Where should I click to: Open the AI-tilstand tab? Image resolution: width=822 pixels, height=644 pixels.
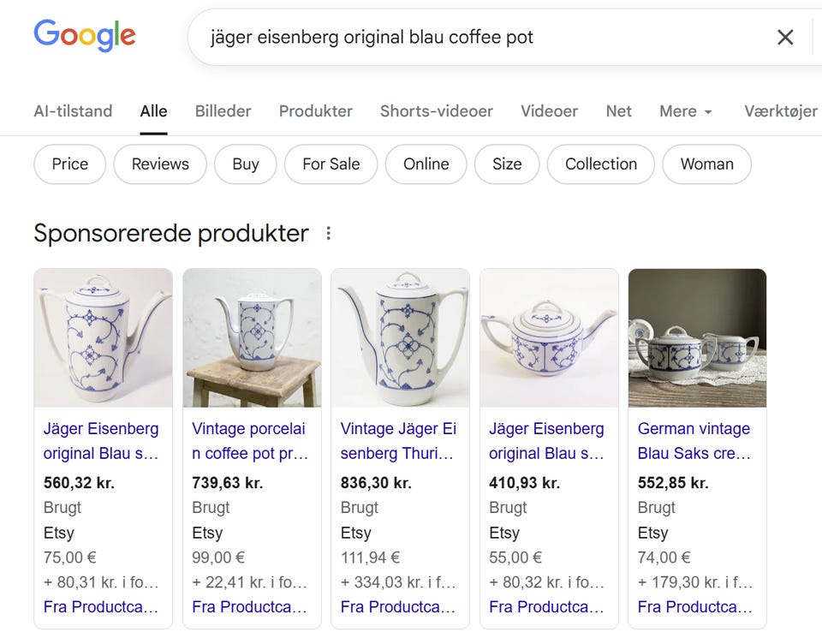(73, 111)
